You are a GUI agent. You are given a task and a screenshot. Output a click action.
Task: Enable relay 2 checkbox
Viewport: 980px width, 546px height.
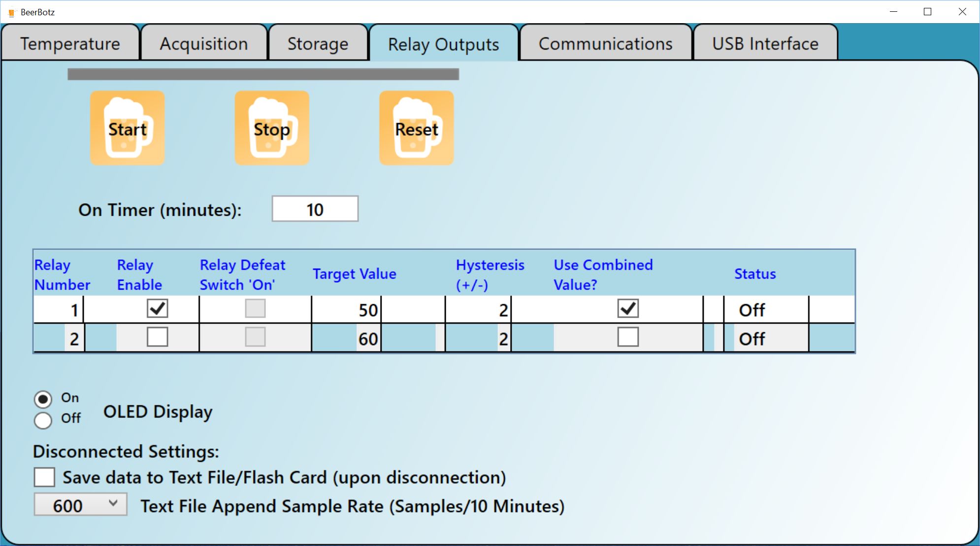(158, 337)
